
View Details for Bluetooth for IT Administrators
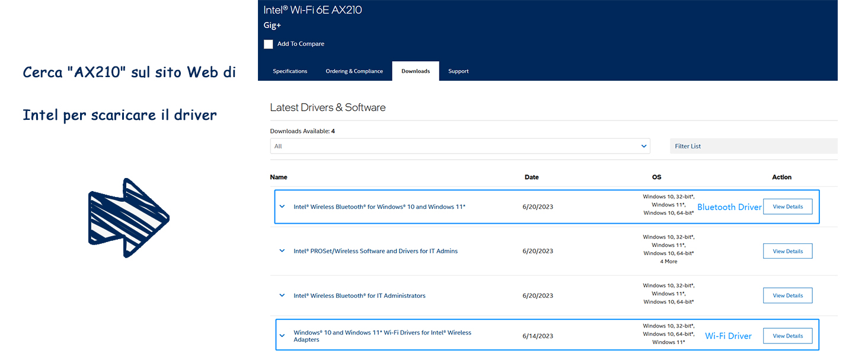point(787,295)
